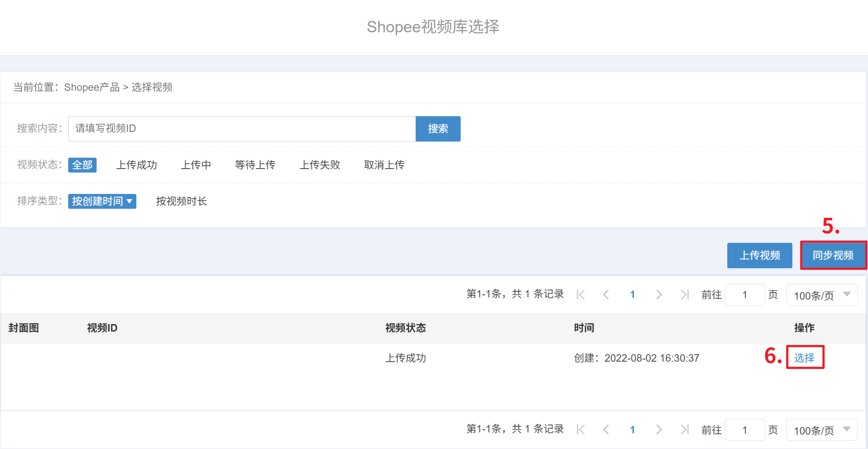Screen dimensions: 868x449
Task: Sort by 按视频时长
Action: click(181, 201)
